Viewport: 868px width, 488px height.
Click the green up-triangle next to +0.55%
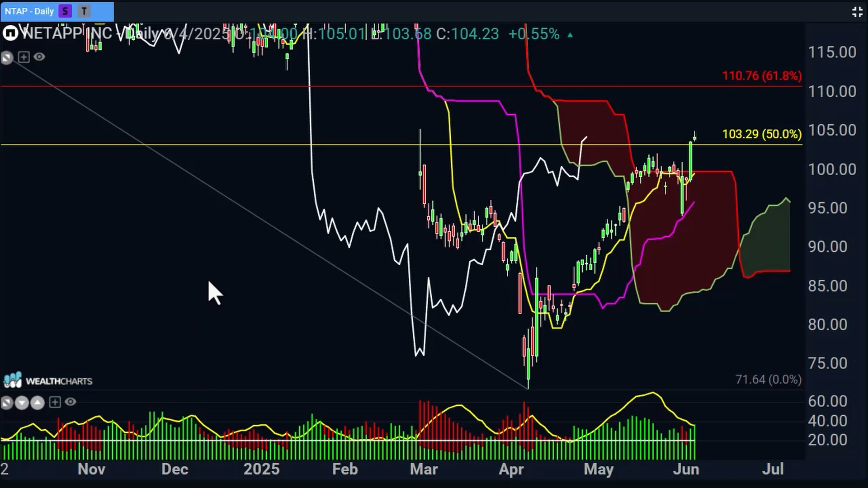(x=570, y=35)
